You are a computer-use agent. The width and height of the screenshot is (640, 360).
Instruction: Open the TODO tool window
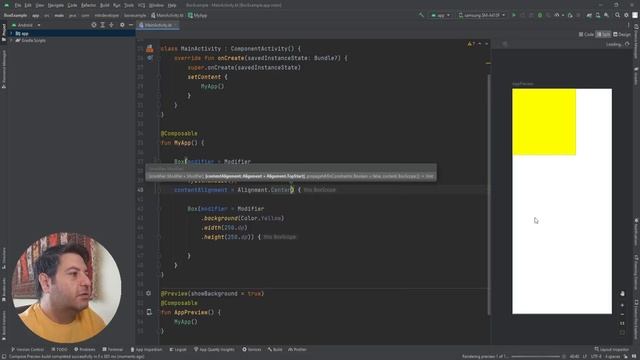pyautogui.click(x=60, y=349)
